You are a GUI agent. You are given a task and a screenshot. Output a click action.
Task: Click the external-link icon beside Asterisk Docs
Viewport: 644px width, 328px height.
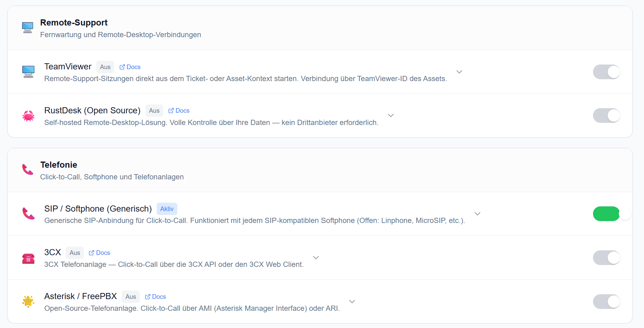pos(147,296)
